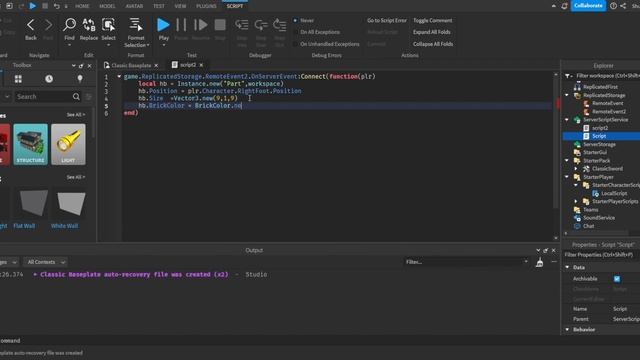Image resolution: width=640 pixels, height=360 pixels.
Task: Click the Undo arrow in title bar
Action: [56, 6]
